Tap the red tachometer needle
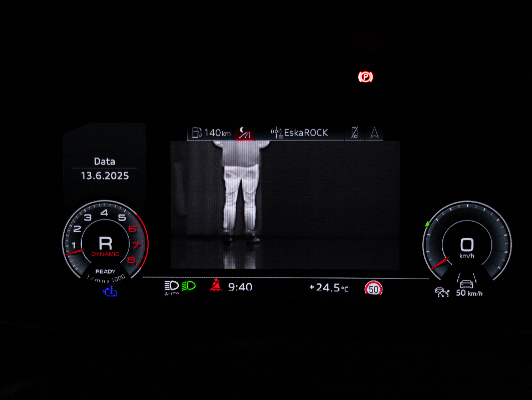The image size is (532, 400). point(75,252)
